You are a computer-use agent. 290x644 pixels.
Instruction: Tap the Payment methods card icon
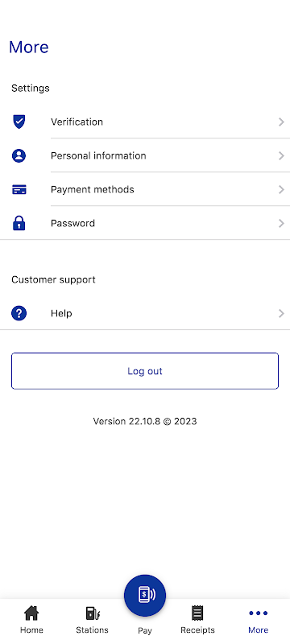coord(19,189)
